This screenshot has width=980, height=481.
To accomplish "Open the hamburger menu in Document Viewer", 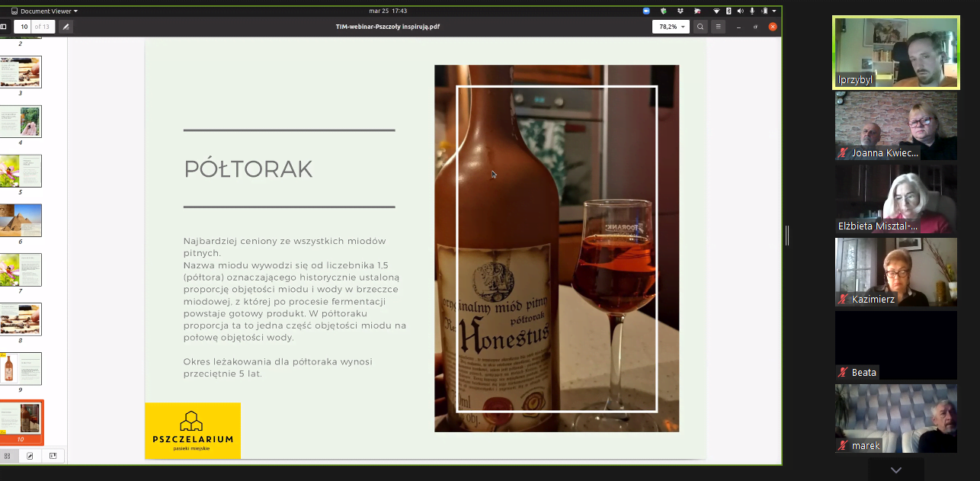I will click(x=718, y=27).
